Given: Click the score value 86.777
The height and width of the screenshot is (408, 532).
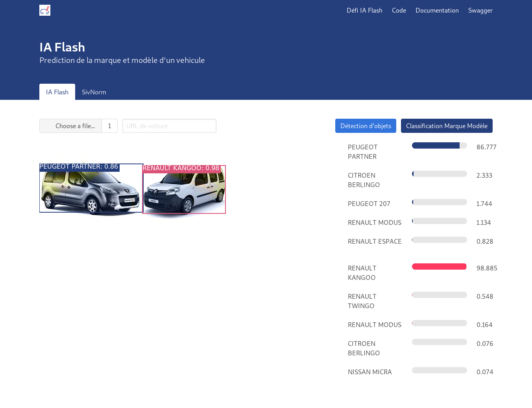Looking at the screenshot, I should [x=486, y=147].
